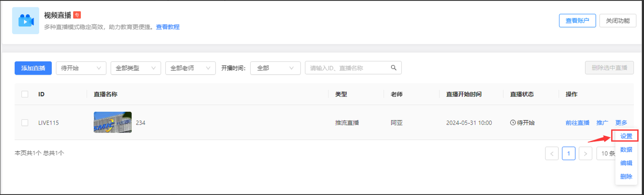Toggle the select-all header checkbox

pyautogui.click(x=25, y=94)
